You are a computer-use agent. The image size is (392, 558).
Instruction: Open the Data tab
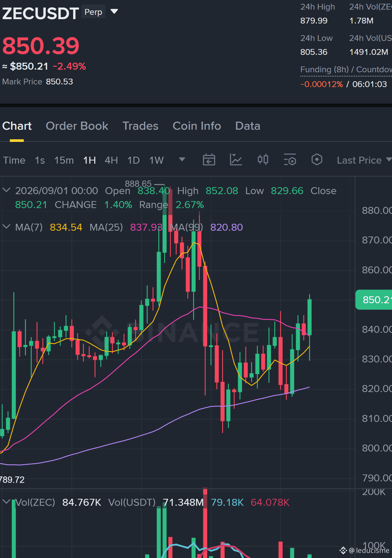(x=248, y=126)
